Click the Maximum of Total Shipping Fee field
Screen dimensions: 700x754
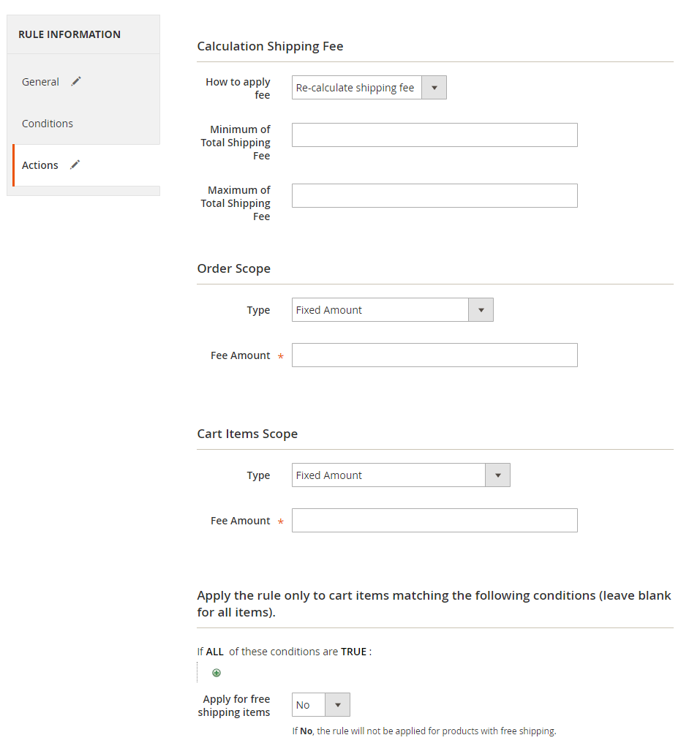434,196
